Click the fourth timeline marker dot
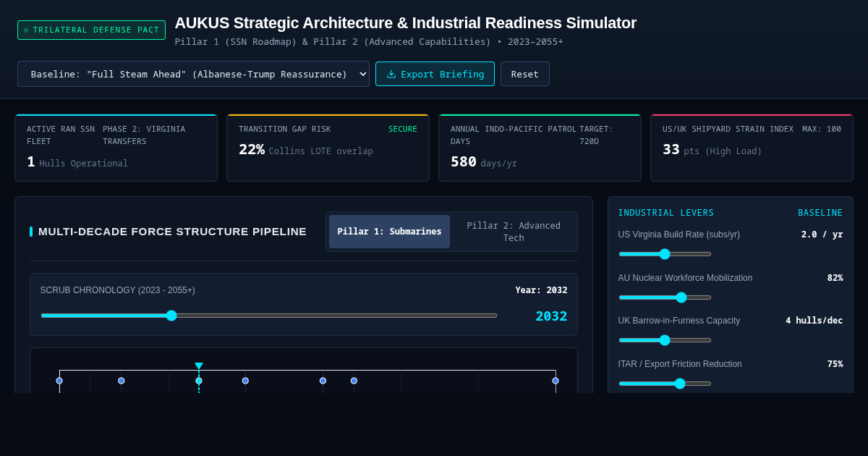This screenshot has width=868, height=456. coord(245,381)
